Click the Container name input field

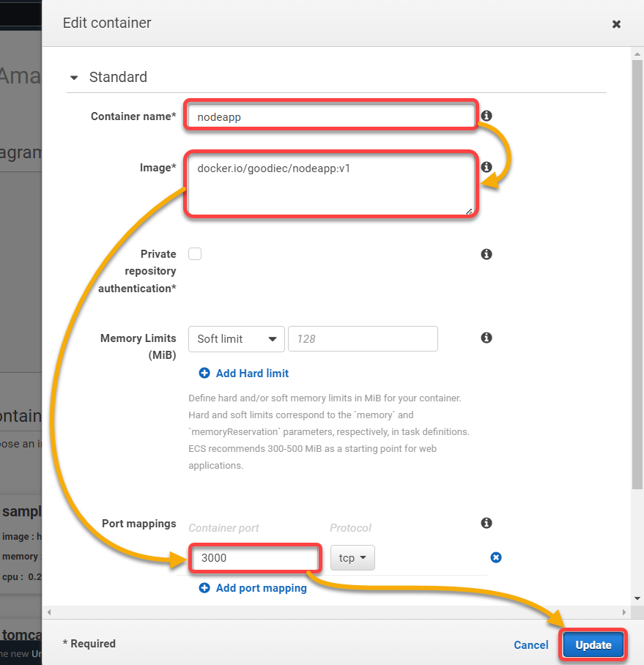click(x=331, y=116)
